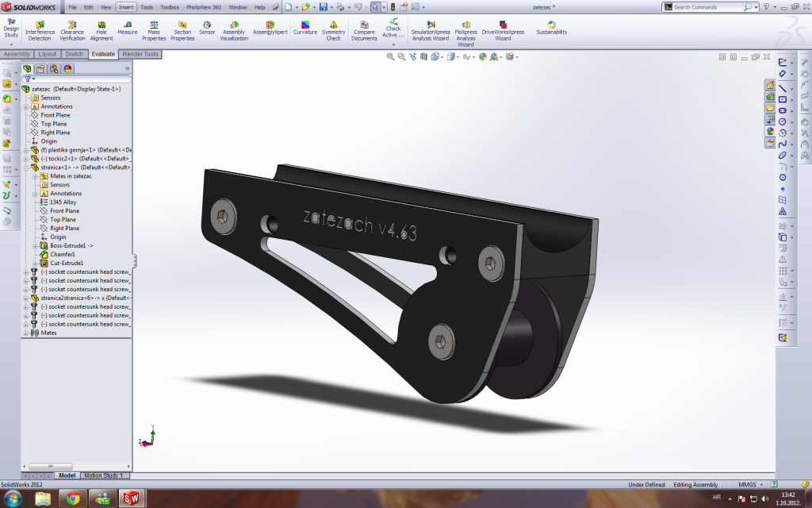Run Symmetry Check
812x508 pixels.
(x=334, y=31)
